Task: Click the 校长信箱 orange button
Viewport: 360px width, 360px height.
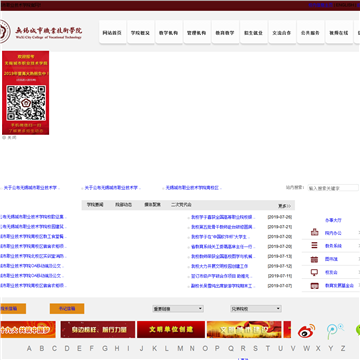Action: (x=13, y=309)
